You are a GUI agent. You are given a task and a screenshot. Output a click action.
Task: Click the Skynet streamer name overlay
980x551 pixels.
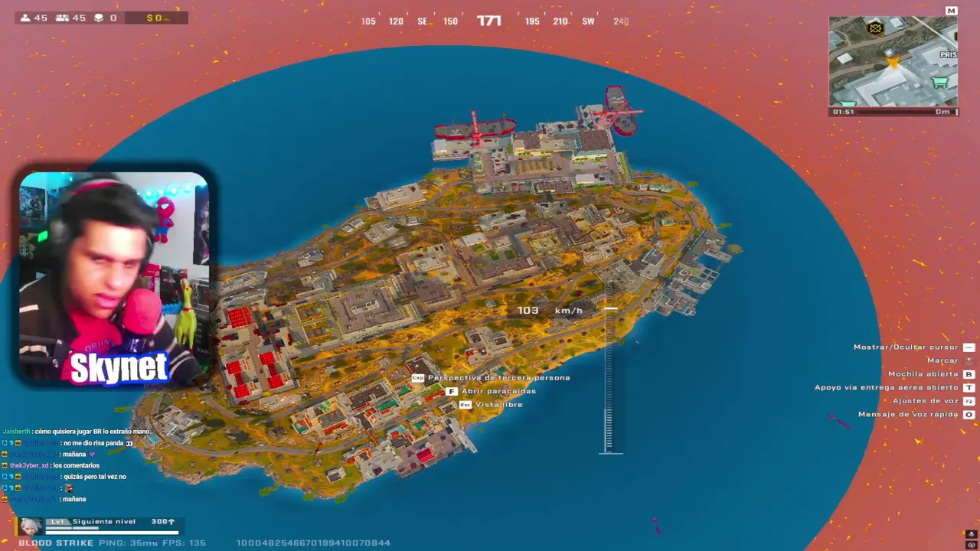coord(119,368)
